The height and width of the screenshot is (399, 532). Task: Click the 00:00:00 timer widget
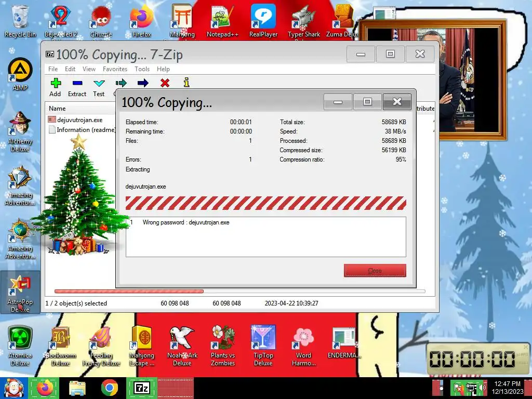477,359
